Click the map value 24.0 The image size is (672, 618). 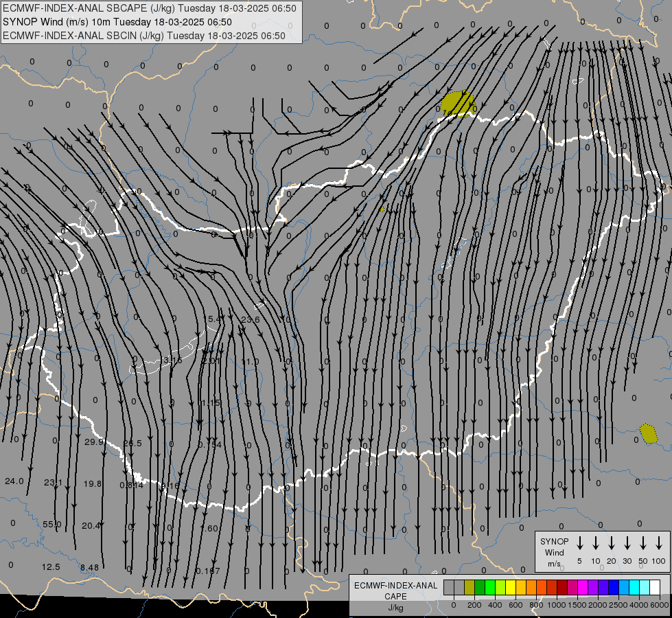click(14, 481)
